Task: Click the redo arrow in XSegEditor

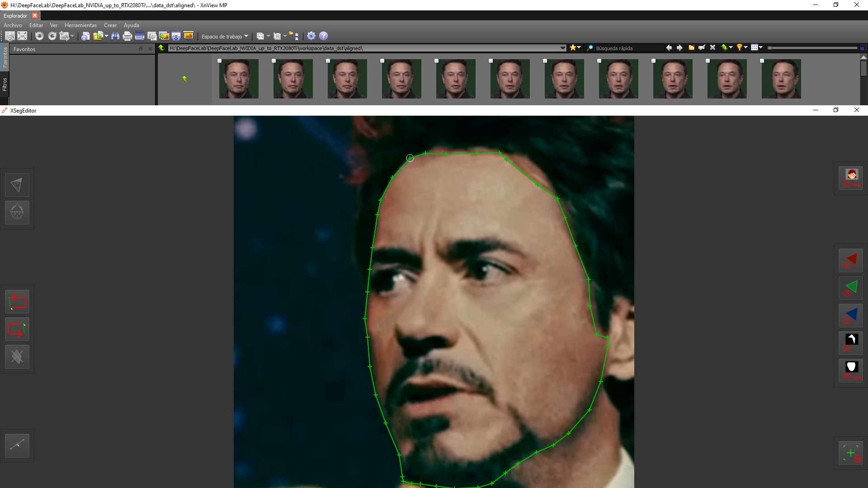Action: [17, 329]
